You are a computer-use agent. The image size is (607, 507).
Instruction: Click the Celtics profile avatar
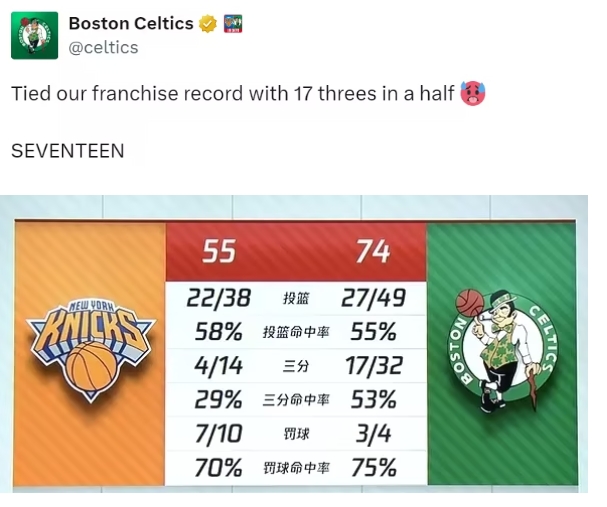[34, 35]
